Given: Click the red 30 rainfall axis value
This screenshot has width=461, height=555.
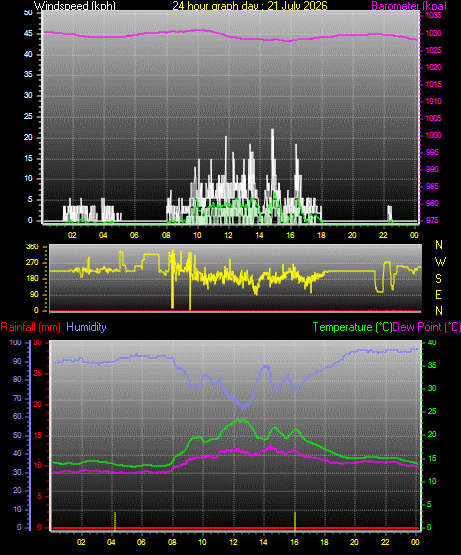Looking at the screenshot, I should click(x=38, y=343).
